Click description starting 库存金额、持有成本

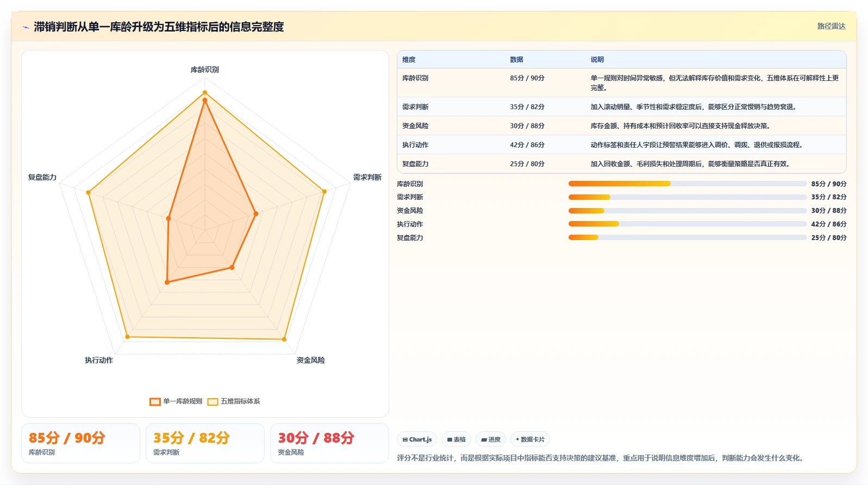point(682,126)
